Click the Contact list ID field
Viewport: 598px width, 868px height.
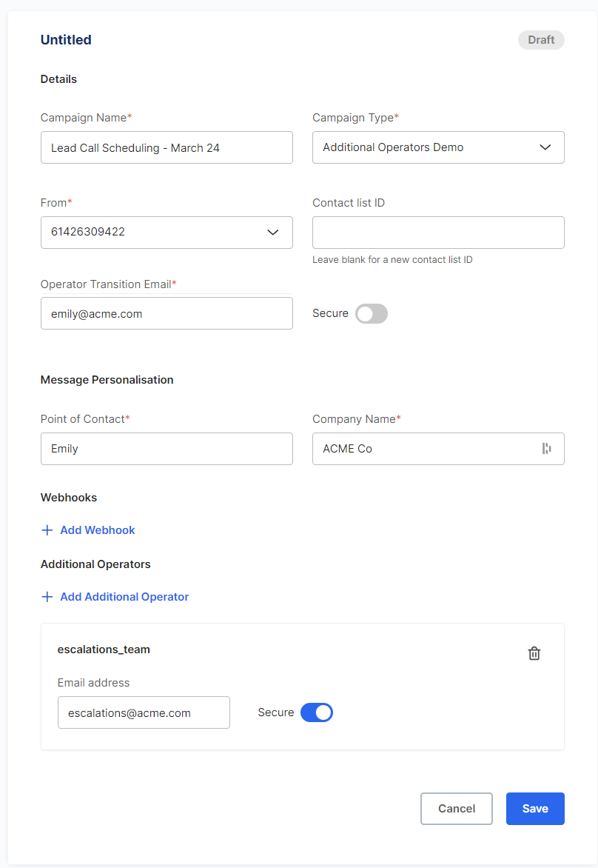[x=438, y=233]
